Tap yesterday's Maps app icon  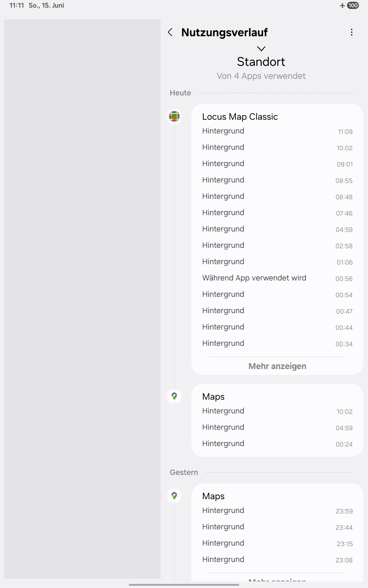coord(174,496)
